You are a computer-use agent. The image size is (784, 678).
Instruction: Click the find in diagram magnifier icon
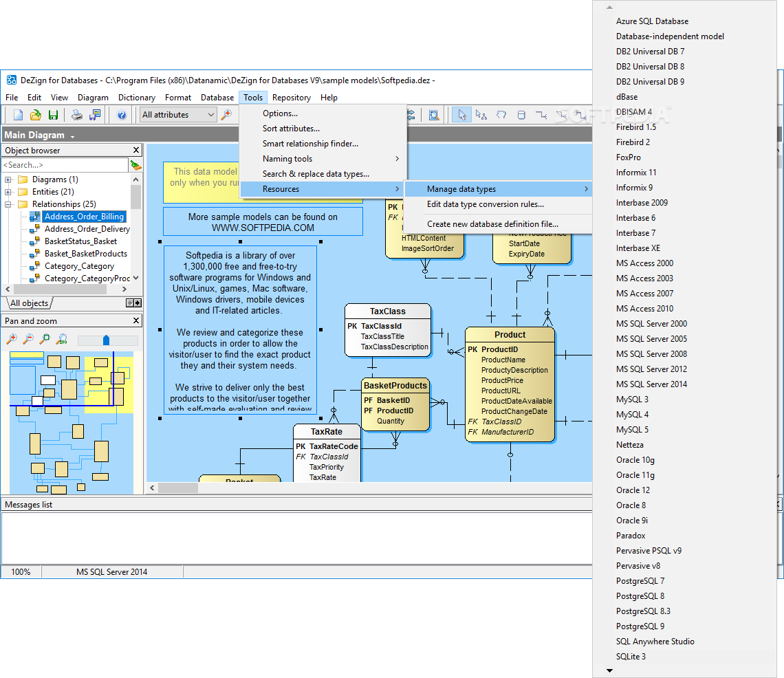point(434,115)
